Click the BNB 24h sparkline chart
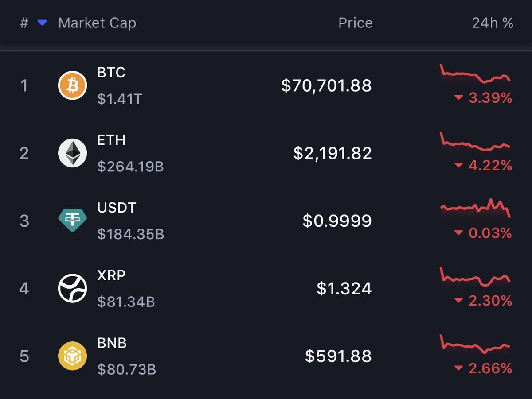This screenshot has height=399, width=532. (x=475, y=345)
